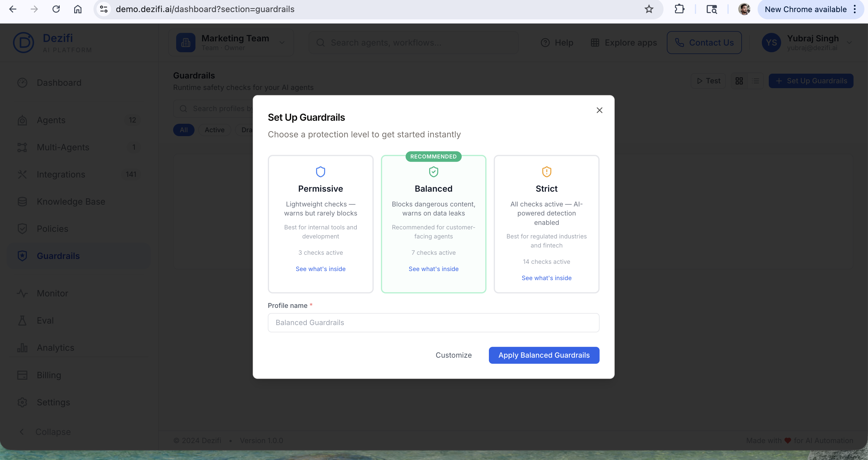Open Policies in the sidebar

[78, 229]
